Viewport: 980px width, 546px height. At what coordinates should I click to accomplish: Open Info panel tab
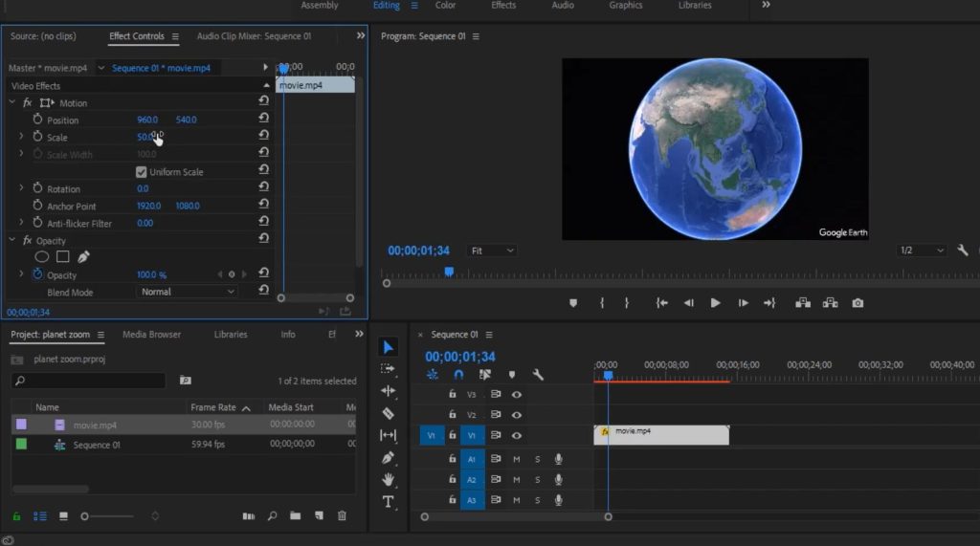click(x=287, y=335)
